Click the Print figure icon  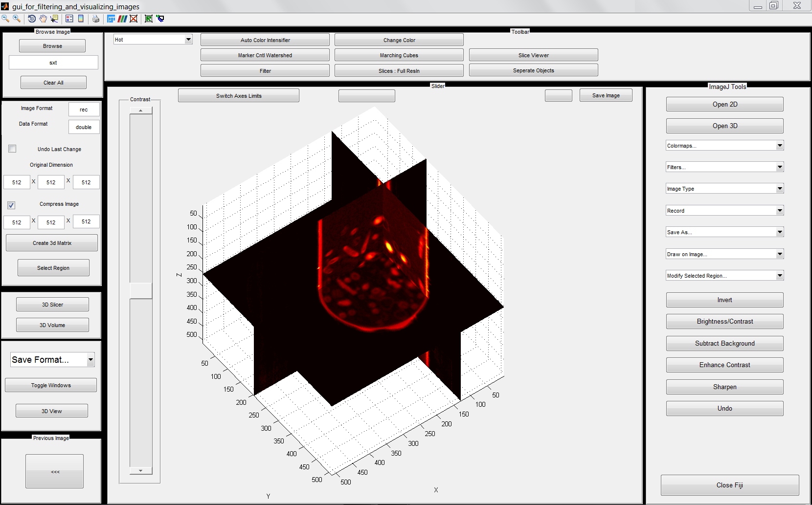point(96,19)
